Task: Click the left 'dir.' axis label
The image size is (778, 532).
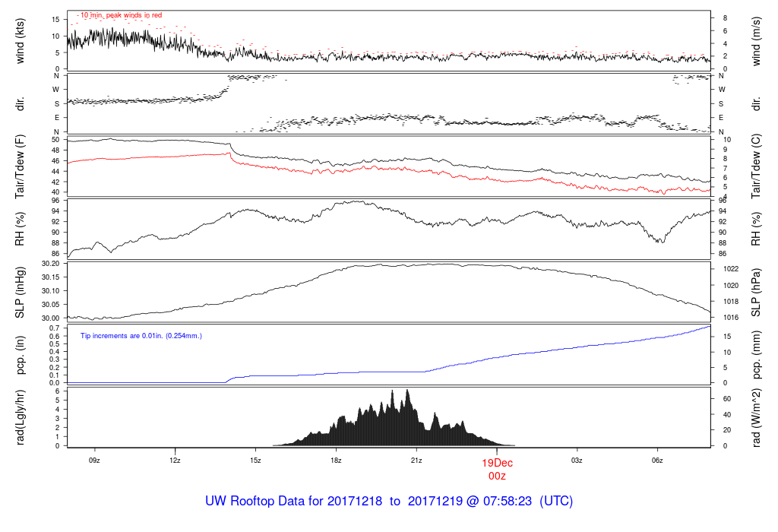Action: (x=20, y=104)
